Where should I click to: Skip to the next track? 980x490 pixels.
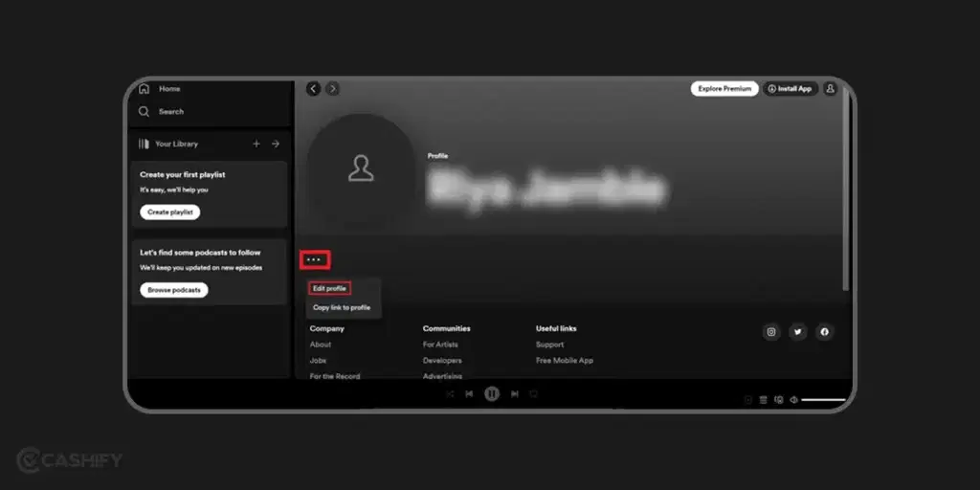514,393
